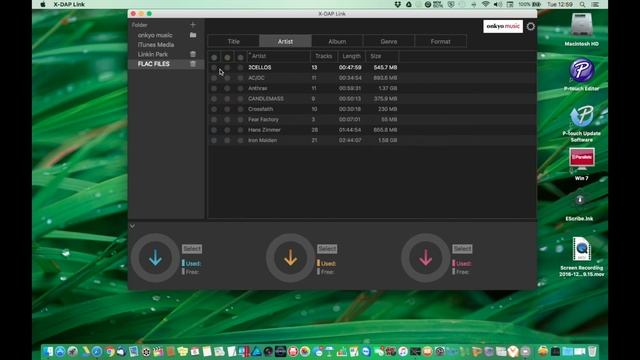Switch to the Artist tab
Screen dimensions: 640x360
coord(285,41)
